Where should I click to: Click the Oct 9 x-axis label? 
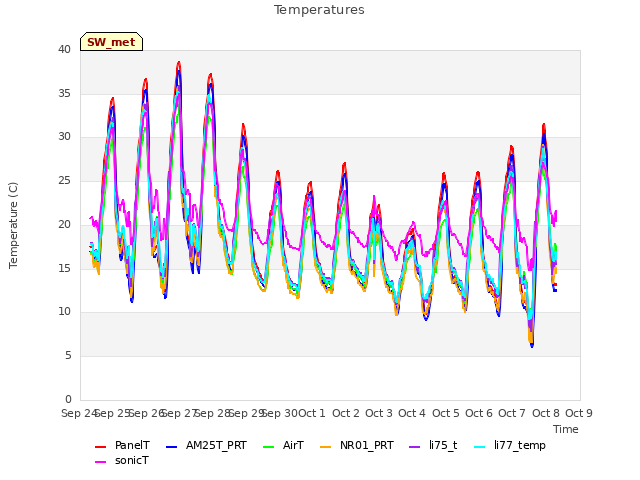[x=579, y=413]
